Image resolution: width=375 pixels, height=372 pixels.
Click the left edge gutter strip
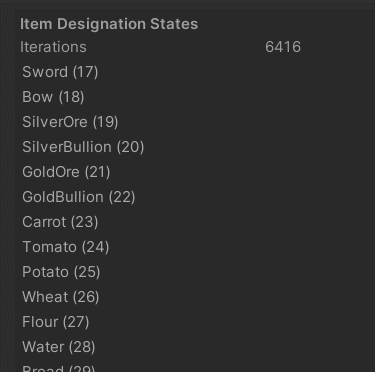(x=7, y=188)
